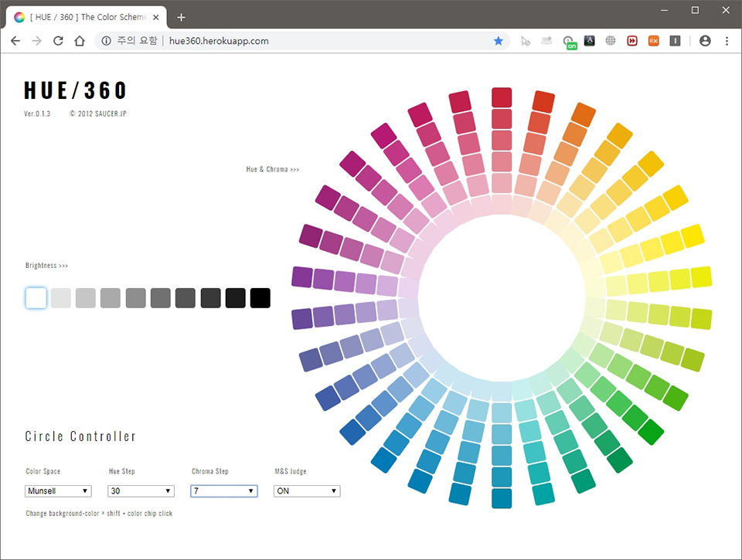Image resolution: width=742 pixels, height=560 pixels.
Task: Click the cursor-shaped extension icon
Action: [526, 41]
